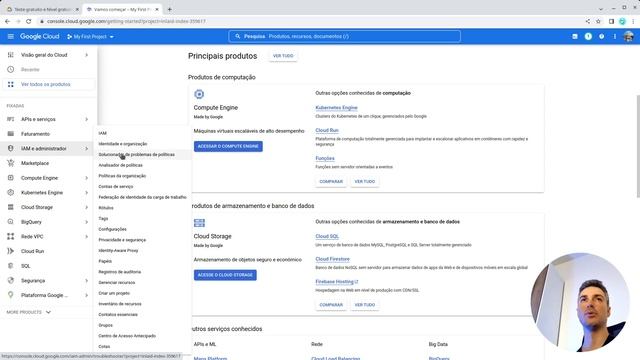The width and height of the screenshot is (640, 360).
Task: Select Solucionador de problemas de políticas
Action: coord(137,154)
